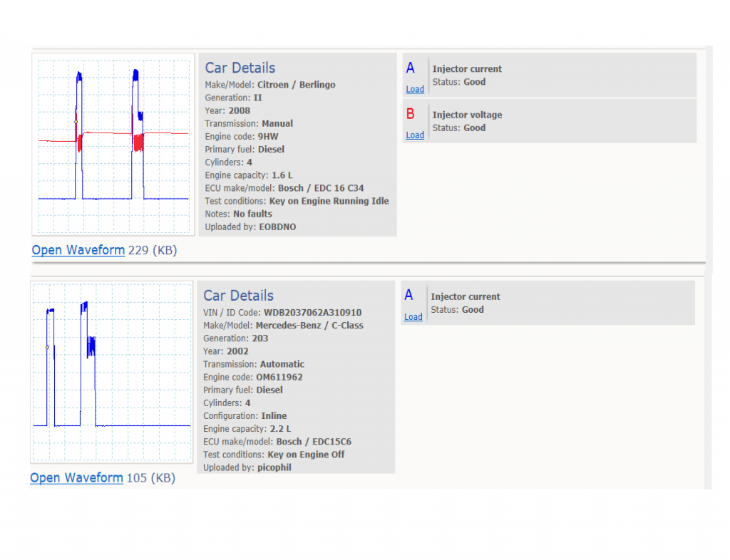Screen dimensions: 730x560
Task: Click the 'Citroen / Berlingo' make/model text
Action: (x=296, y=85)
